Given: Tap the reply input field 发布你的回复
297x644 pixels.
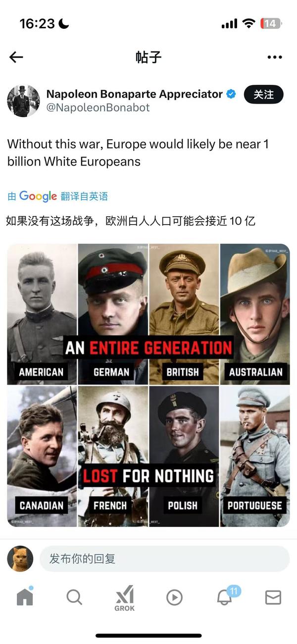Looking at the screenshot, I should coord(164,559).
